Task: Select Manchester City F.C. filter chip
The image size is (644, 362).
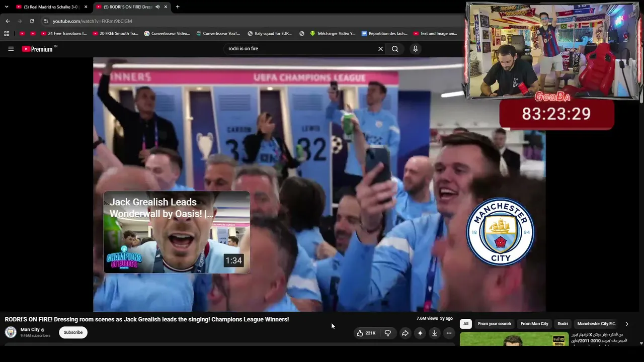Action: [x=596, y=324]
